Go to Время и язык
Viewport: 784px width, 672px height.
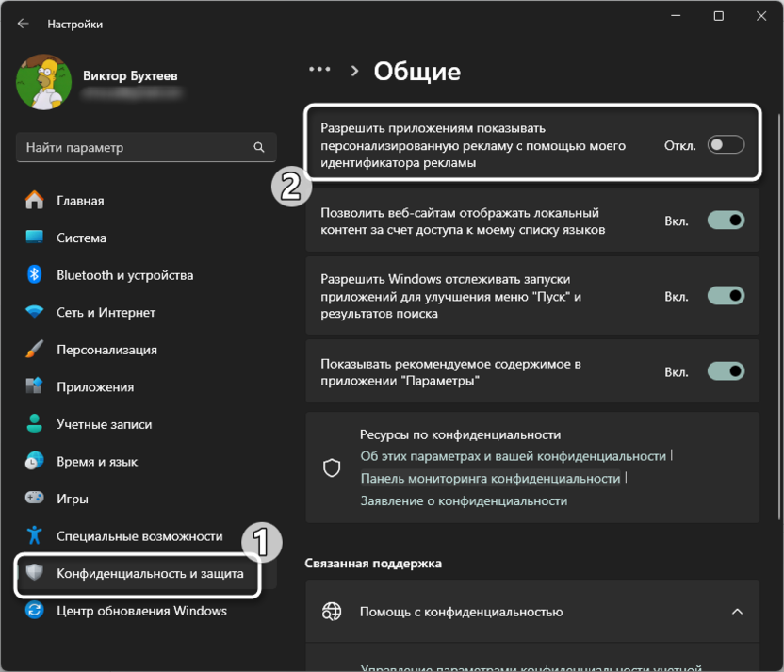click(146, 461)
